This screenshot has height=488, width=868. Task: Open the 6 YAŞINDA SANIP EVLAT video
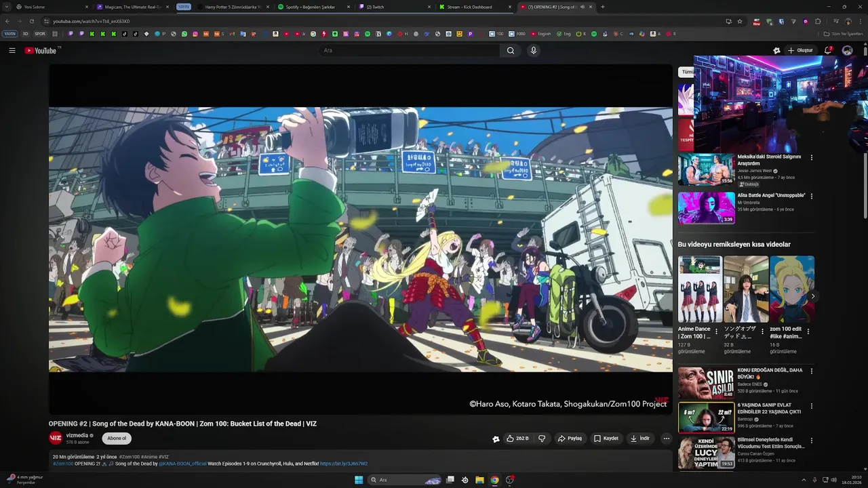tap(706, 418)
